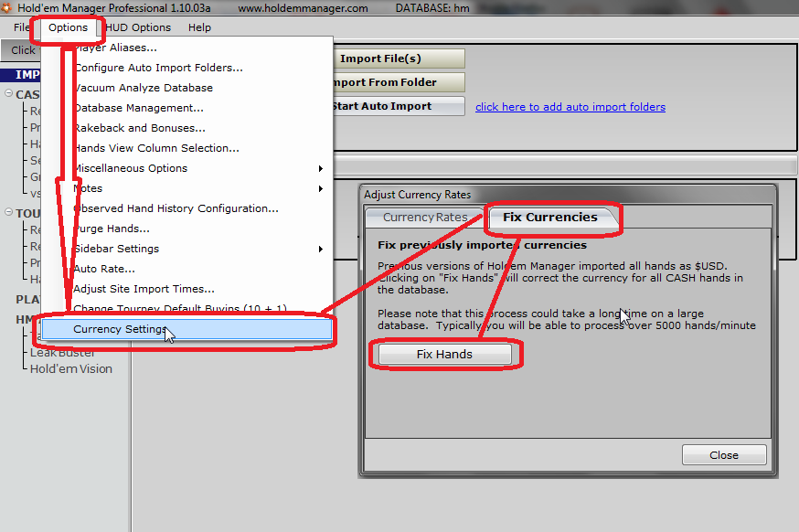Select Change Tourney Default Buyins entry
This screenshot has height=532, width=799.
click(187, 307)
